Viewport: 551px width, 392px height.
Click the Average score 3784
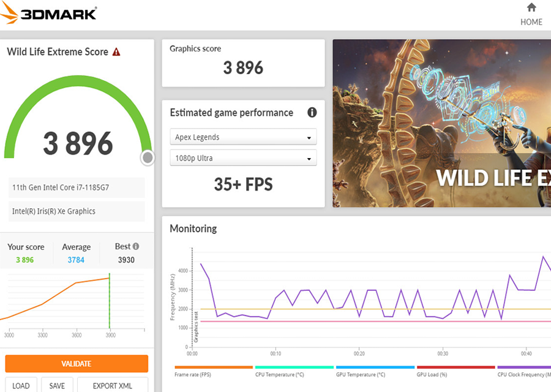(76, 260)
